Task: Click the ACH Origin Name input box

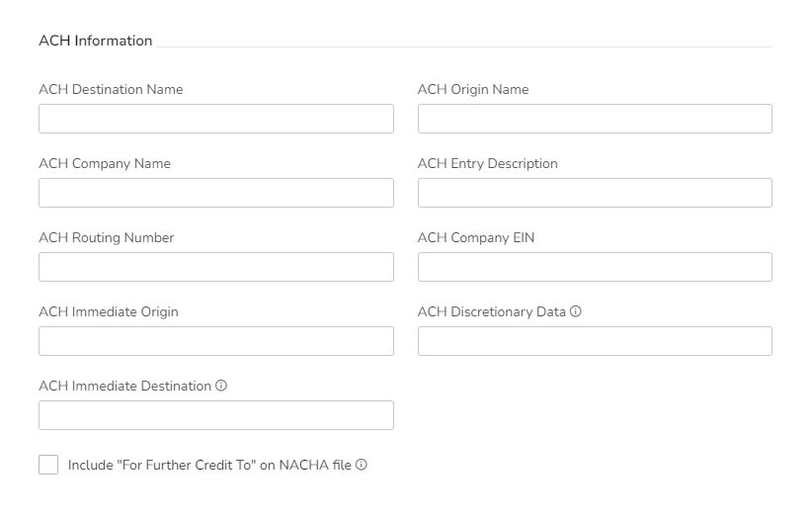Action: click(x=595, y=119)
